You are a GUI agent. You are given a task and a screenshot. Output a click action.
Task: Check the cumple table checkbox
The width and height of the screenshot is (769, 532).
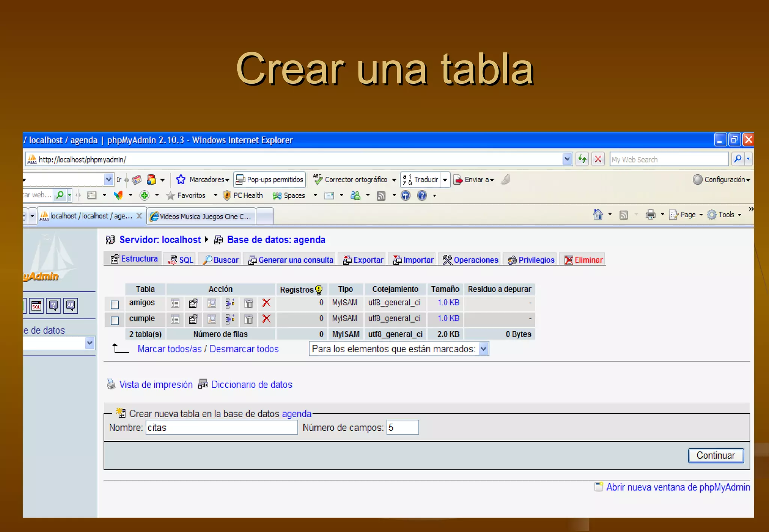pyautogui.click(x=115, y=320)
